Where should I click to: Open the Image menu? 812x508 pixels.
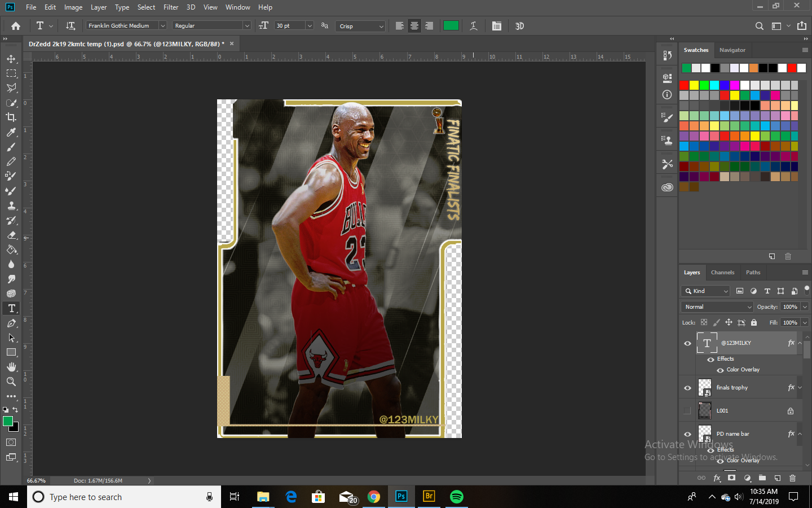(x=73, y=7)
